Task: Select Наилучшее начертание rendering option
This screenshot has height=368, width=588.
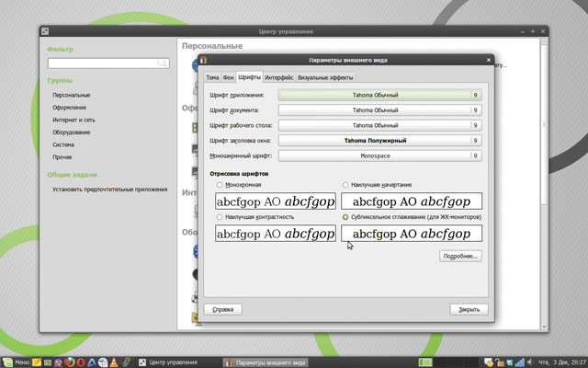Action: 345,185
